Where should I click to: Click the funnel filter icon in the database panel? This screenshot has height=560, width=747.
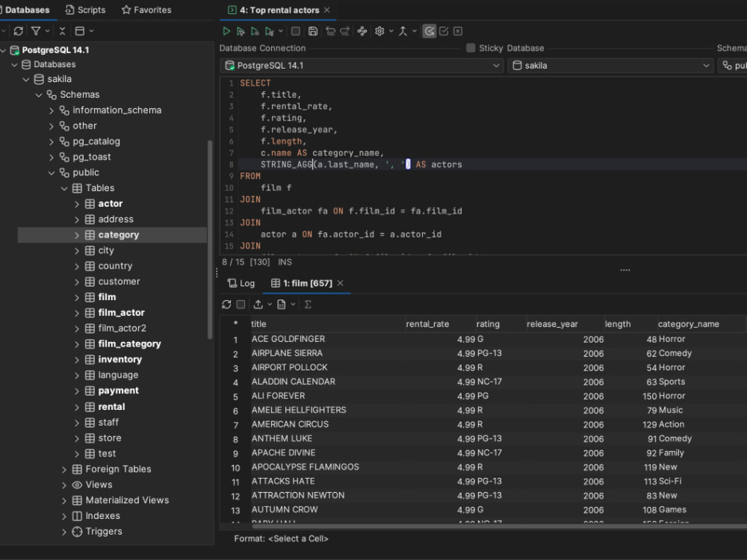pos(36,31)
